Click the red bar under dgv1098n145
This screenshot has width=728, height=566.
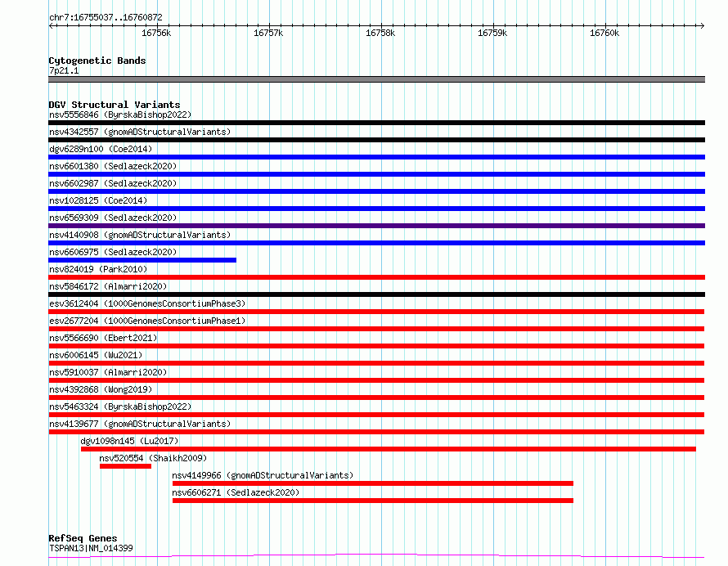tap(389, 449)
